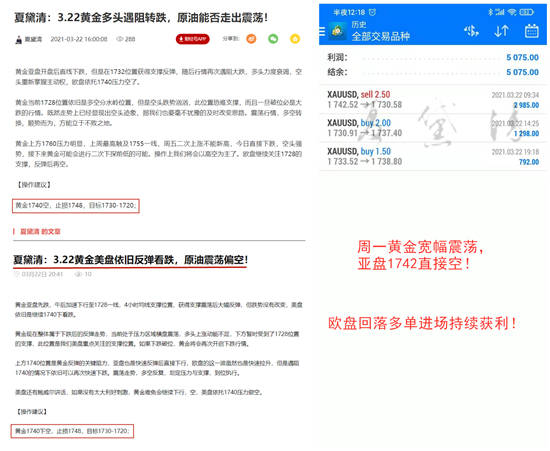This screenshot has height=451, width=550.
Task: Share article via yellow Qzone icon
Action: coord(295,39)
